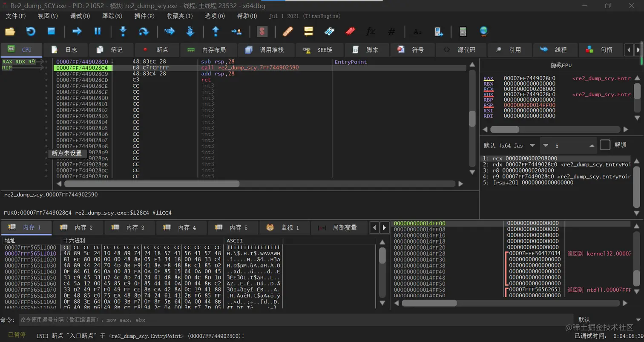The height and width of the screenshot is (342, 644).
Task: Restart the debugged program
Action: point(31,31)
